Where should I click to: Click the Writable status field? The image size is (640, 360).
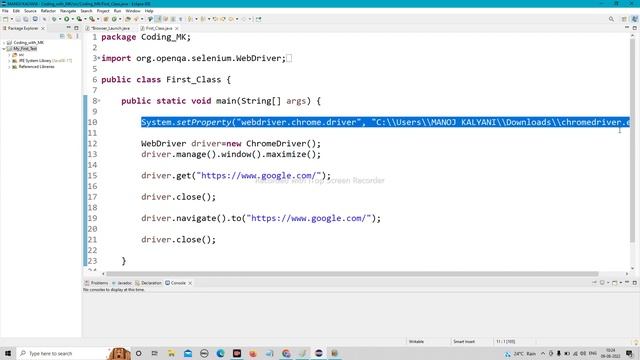416,342
